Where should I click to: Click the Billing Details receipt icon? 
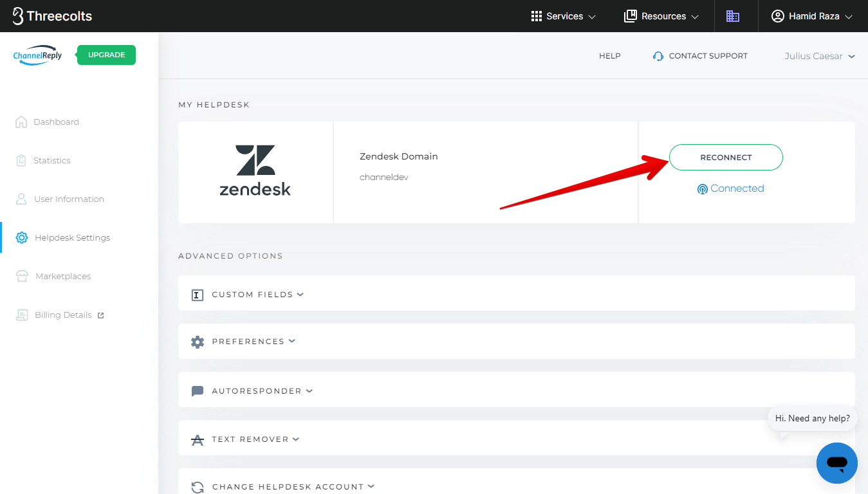(23, 315)
